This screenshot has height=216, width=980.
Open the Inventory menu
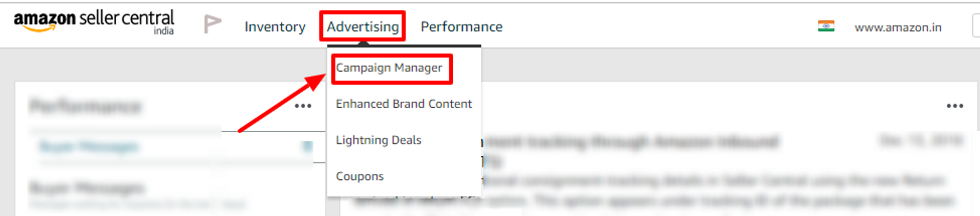274,27
